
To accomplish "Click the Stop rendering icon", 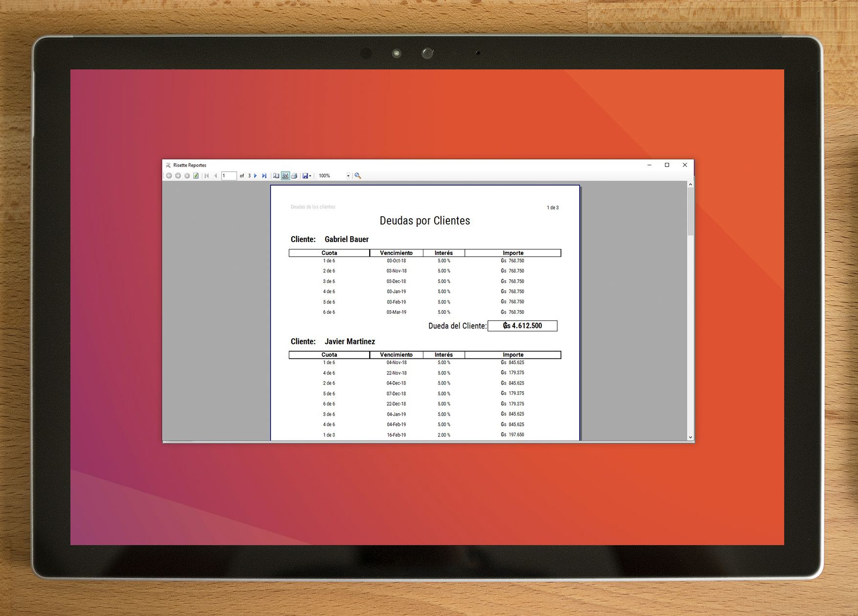I will (x=187, y=176).
